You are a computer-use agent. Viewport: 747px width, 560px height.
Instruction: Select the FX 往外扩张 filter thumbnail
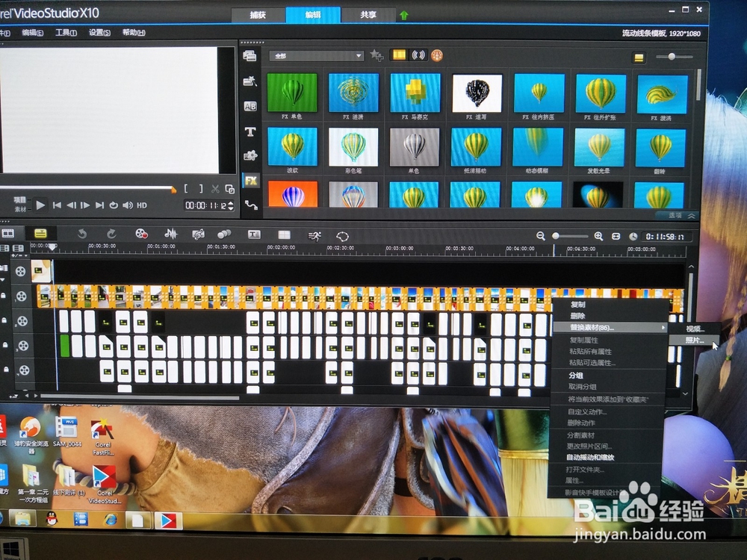tap(601, 93)
